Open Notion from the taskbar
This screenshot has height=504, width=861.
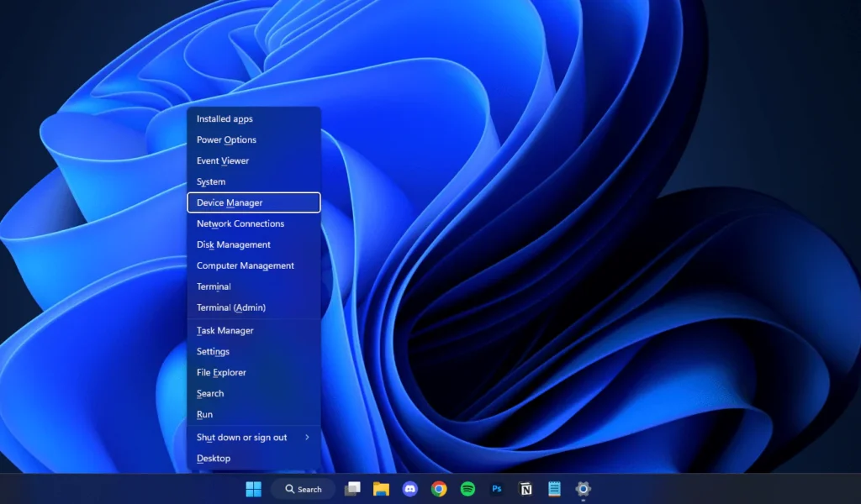pos(526,489)
